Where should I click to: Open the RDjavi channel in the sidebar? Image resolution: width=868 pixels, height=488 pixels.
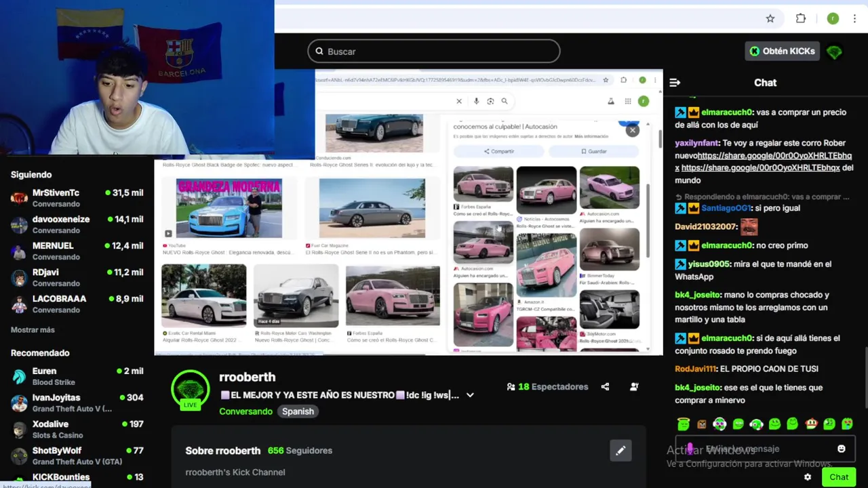pos(77,277)
